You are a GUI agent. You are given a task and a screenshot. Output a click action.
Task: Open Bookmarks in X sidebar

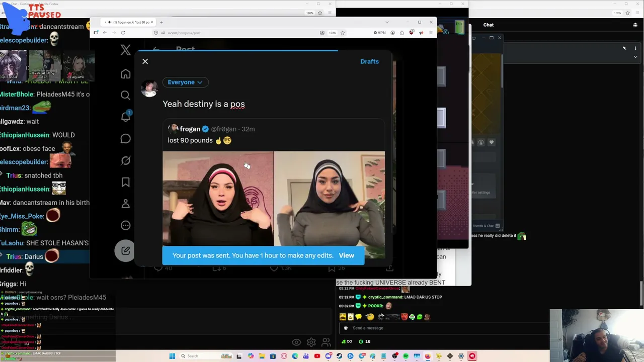(x=125, y=182)
